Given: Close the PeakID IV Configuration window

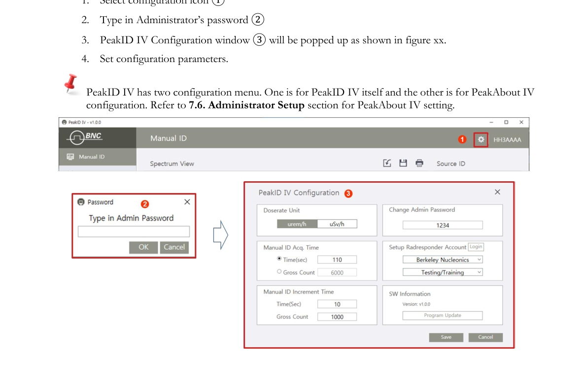Looking at the screenshot, I should coord(497,192).
